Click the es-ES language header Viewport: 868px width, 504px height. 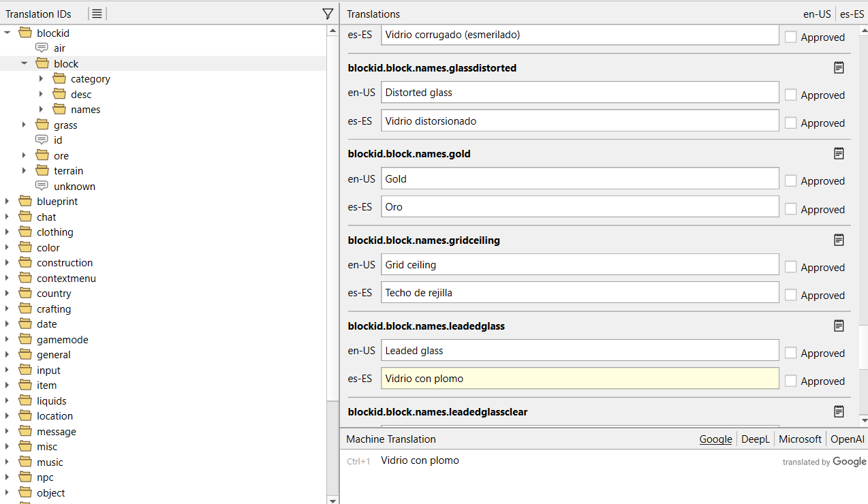pyautogui.click(x=852, y=14)
